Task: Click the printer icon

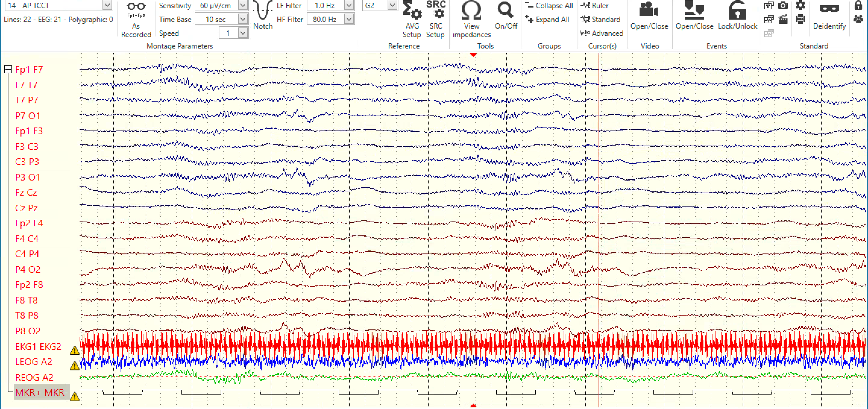Action: click(800, 19)
